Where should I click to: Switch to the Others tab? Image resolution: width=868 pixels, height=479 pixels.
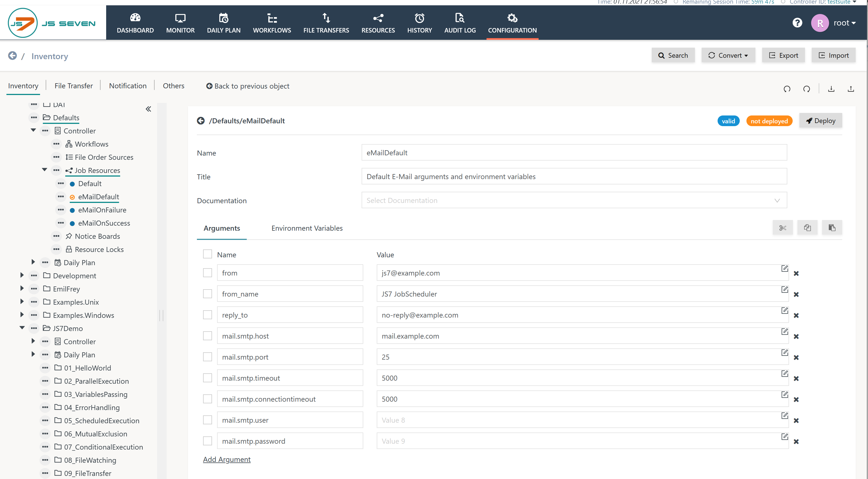tap(174, 85)
